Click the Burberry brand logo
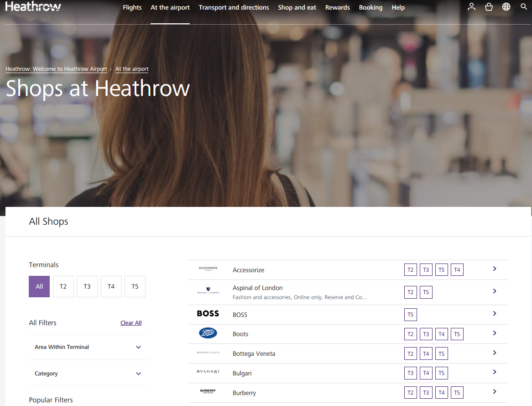 (208, 391)
